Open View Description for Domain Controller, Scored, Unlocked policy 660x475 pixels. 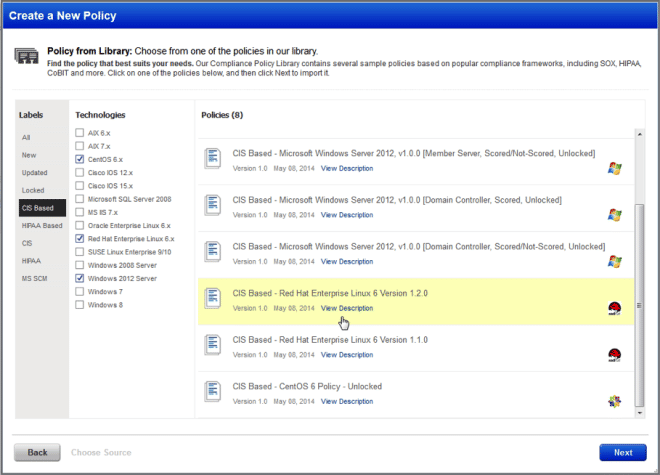click(x=347, y=215)
